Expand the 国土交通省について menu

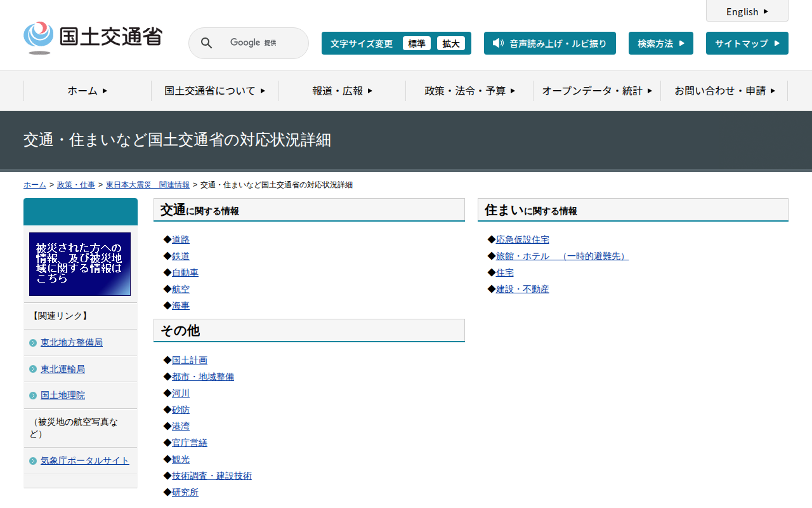pyautogui.click(x=214, y=91)
